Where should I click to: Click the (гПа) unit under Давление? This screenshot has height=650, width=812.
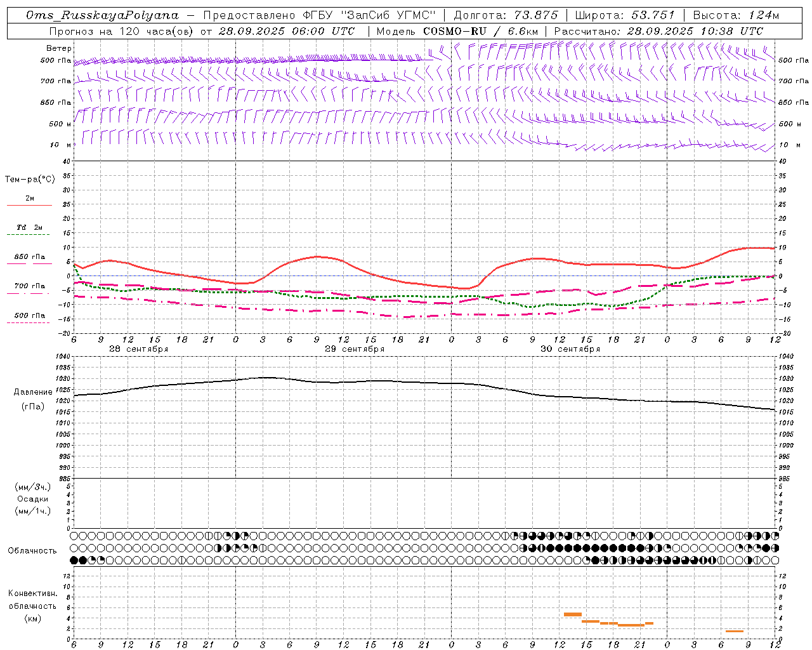pyautogui.click(x=33, y=406)
